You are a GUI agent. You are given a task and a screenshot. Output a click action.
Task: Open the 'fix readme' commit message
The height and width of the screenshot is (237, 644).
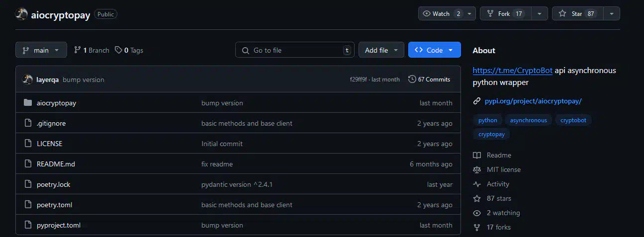click(217, 164)
